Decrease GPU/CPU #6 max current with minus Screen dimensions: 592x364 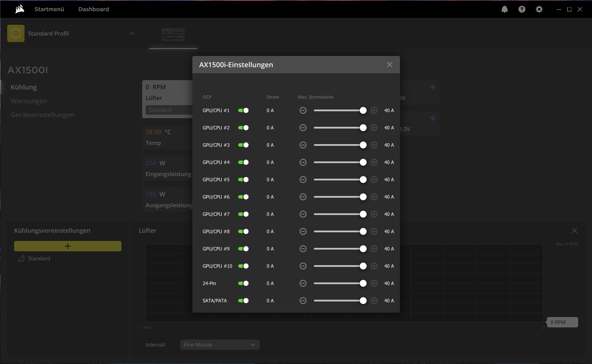pos(303,197)
